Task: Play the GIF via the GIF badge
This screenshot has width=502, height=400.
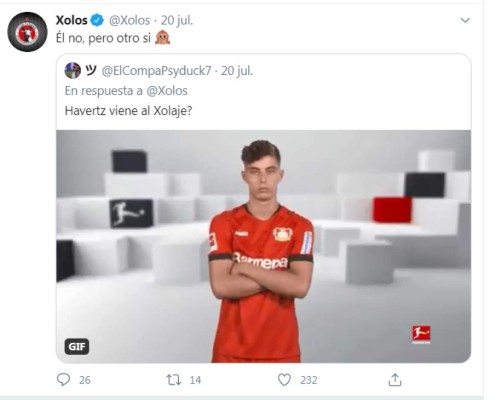Action: tap(77, 346)
